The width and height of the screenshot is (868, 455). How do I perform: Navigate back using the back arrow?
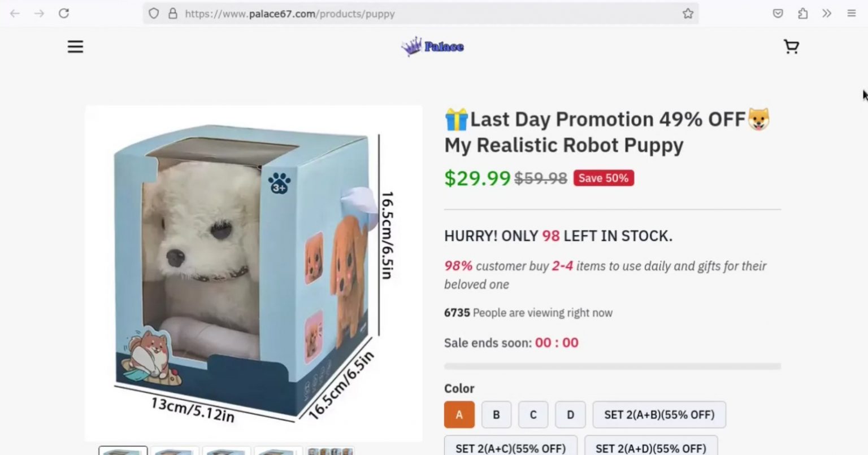tap(14, 13)
